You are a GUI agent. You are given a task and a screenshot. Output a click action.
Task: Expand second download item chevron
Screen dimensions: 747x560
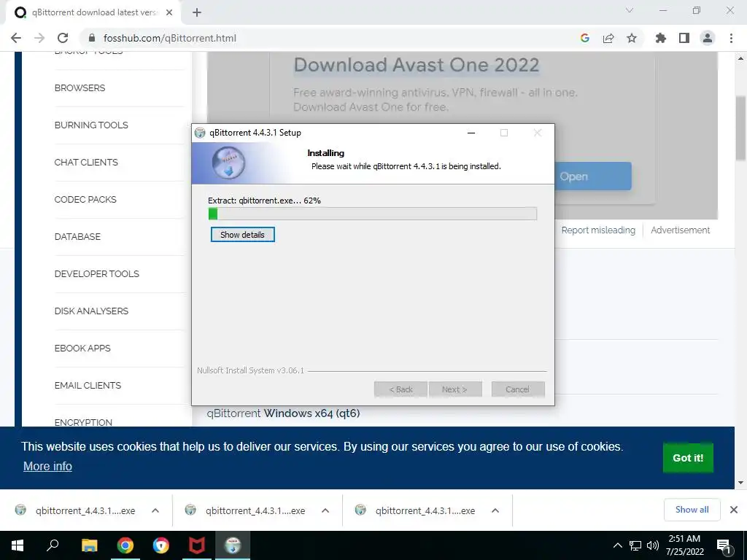tap(325, 510)
